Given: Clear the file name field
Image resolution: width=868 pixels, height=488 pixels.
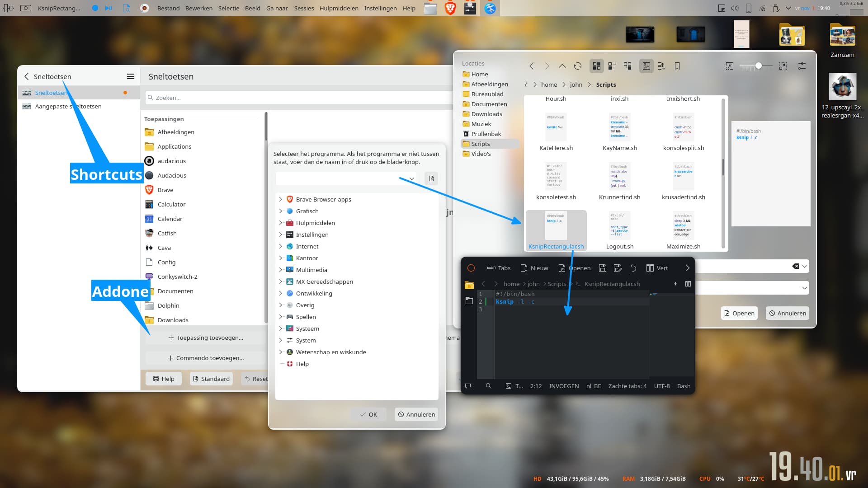Looking at the screenshot, I should pos(796,266).
